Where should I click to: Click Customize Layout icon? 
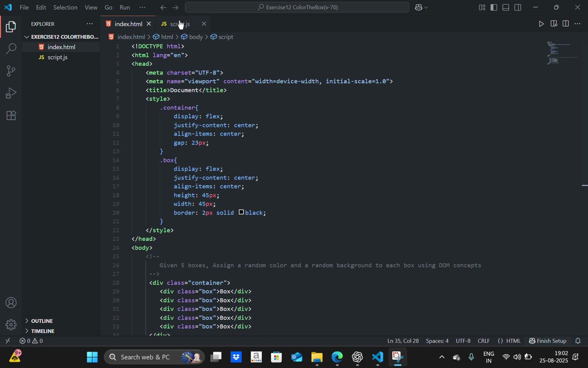[482, 7]
